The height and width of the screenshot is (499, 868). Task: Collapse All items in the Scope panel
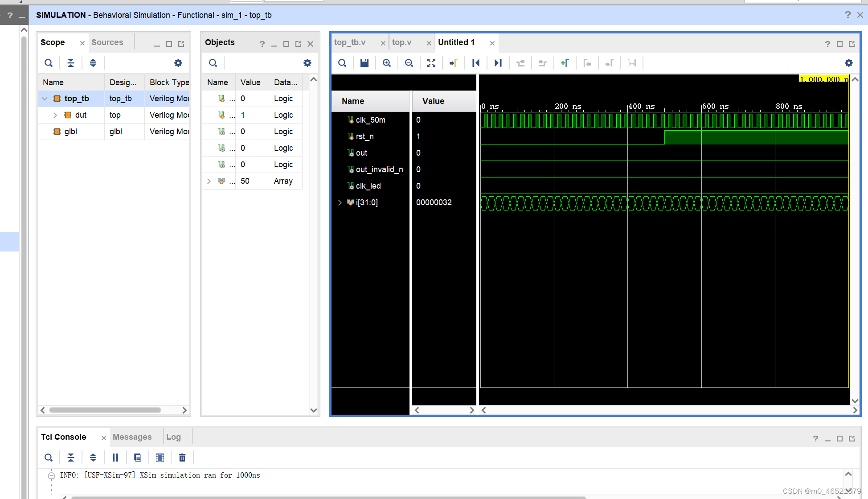pos(71,62)
